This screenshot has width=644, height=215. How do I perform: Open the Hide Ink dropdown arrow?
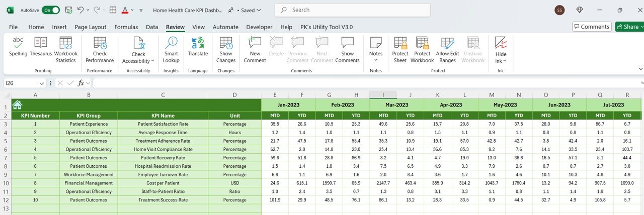[x=505, y=61]
